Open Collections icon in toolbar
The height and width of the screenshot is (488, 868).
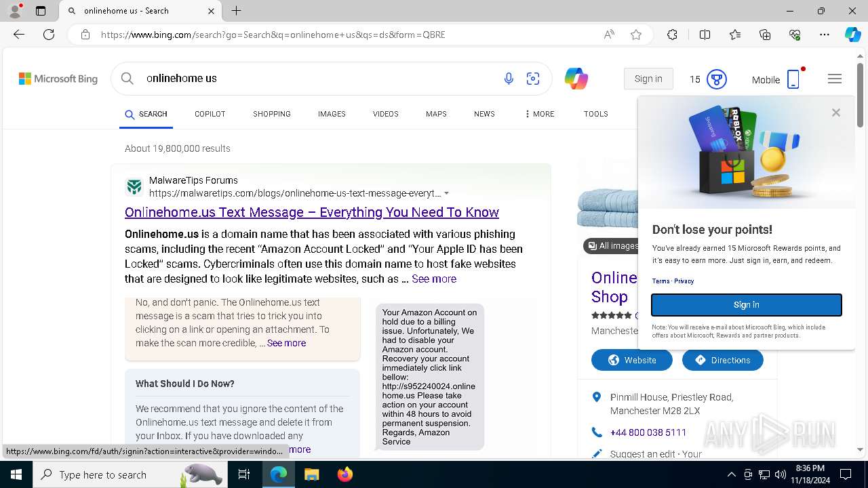point(765,35)
